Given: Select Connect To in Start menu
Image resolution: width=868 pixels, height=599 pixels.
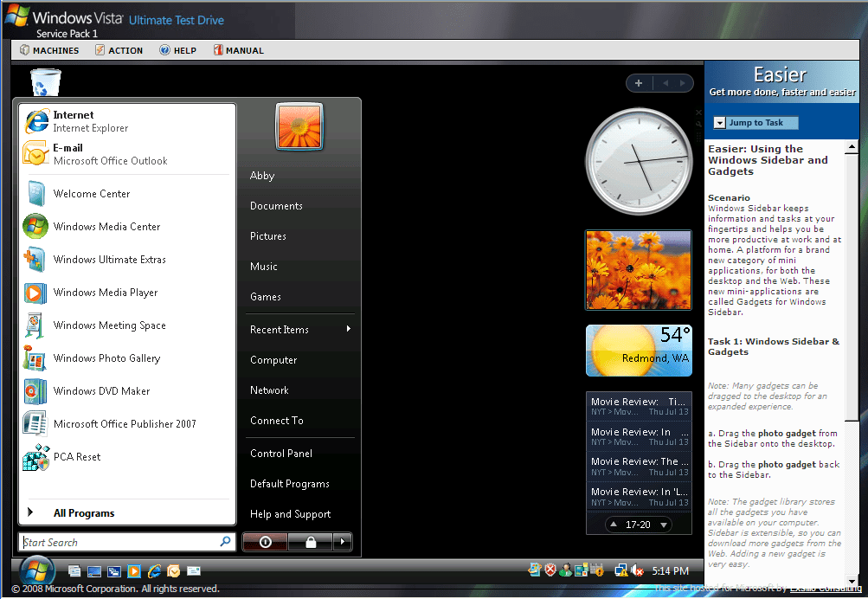Looking at the screenshot, I should click(x=299, y=421).
